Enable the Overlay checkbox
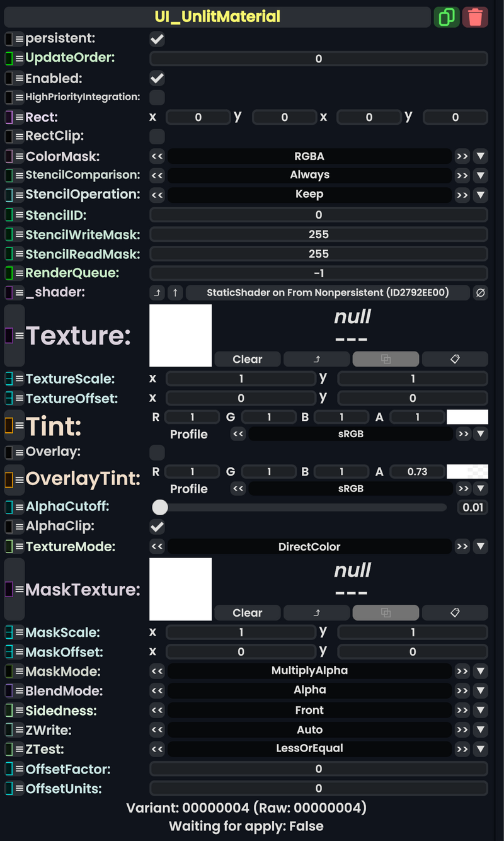The image size is (504, 841). [x=156, y=452]
